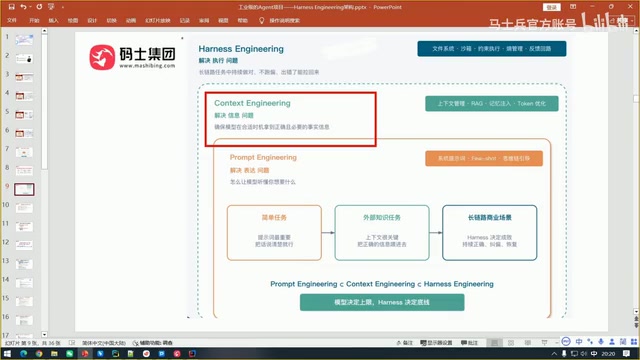Viewport: 640px width, 360px height.
Task: Launch Slide Show view icon in status bar
Action: (544, 343)
